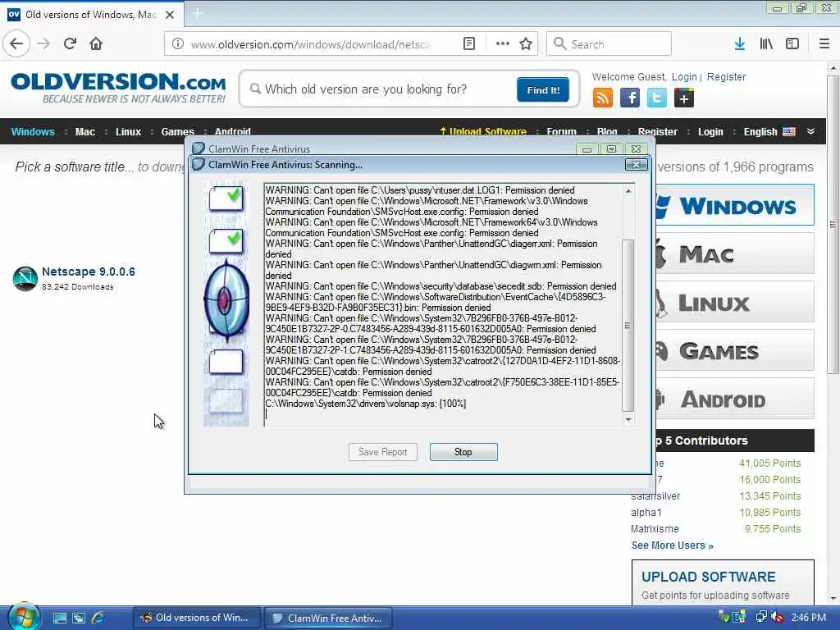Click the Switch between windows quick launch icon

coord(79,618)
